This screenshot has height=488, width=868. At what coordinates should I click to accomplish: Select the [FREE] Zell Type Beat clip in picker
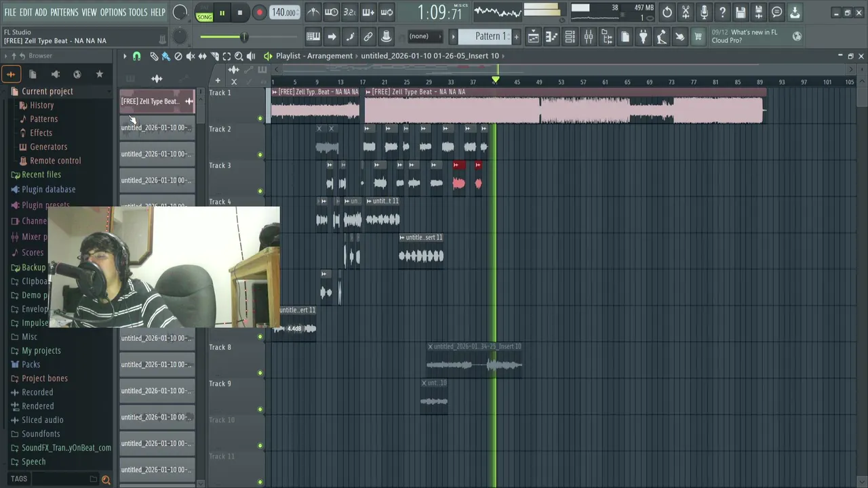(x=157, y=101)
